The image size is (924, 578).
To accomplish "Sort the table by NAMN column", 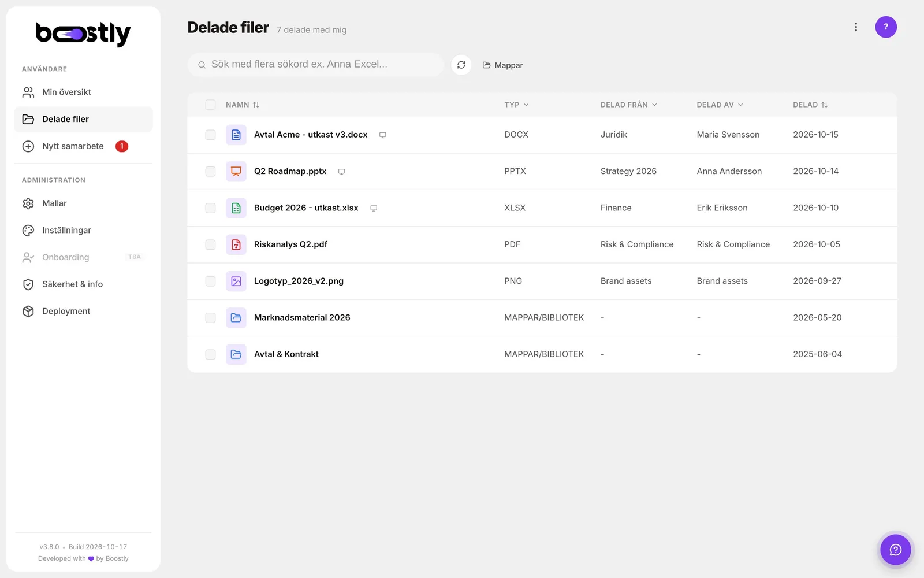I will pos(243,105).
